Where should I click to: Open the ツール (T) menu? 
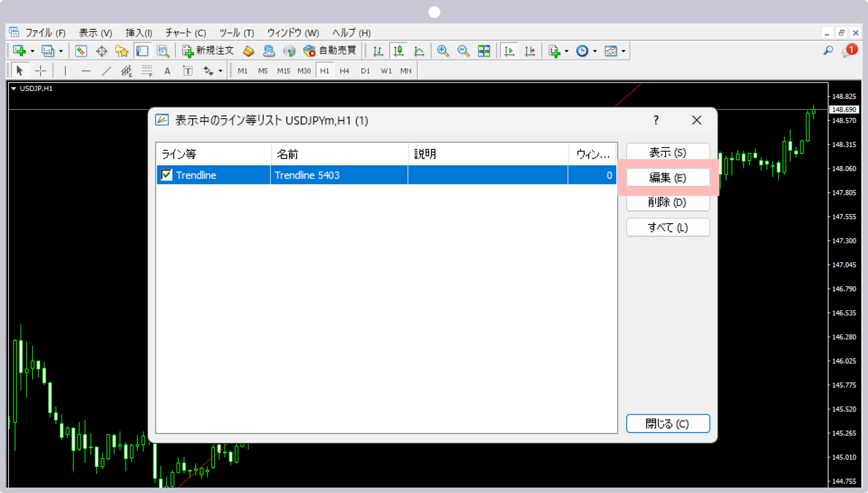tap(236, 33)
